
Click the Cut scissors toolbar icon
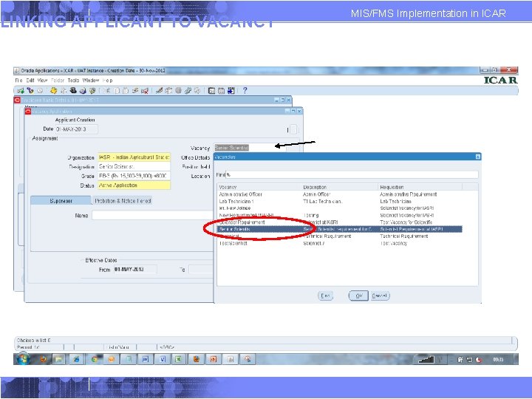pos(107,91)
